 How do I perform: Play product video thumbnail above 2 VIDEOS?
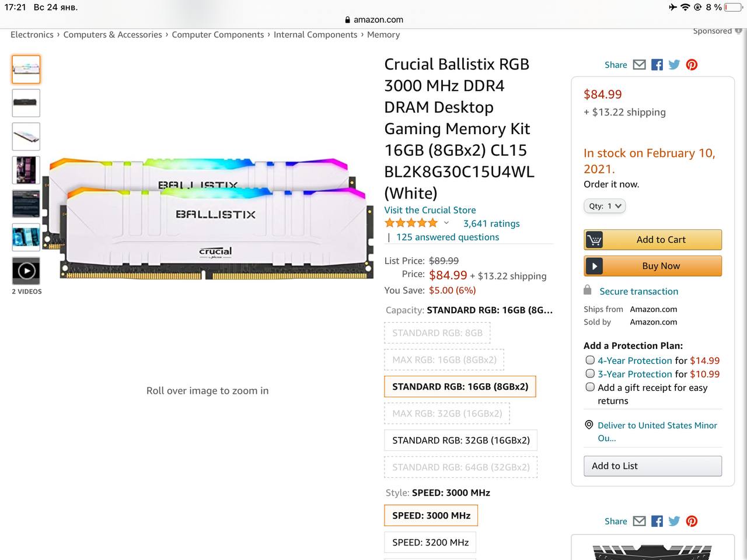coord(26,271)
